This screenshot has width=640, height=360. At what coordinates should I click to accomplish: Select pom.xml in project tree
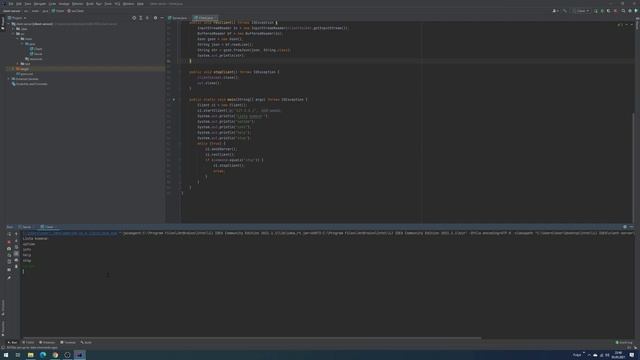(x=24, y=74)
